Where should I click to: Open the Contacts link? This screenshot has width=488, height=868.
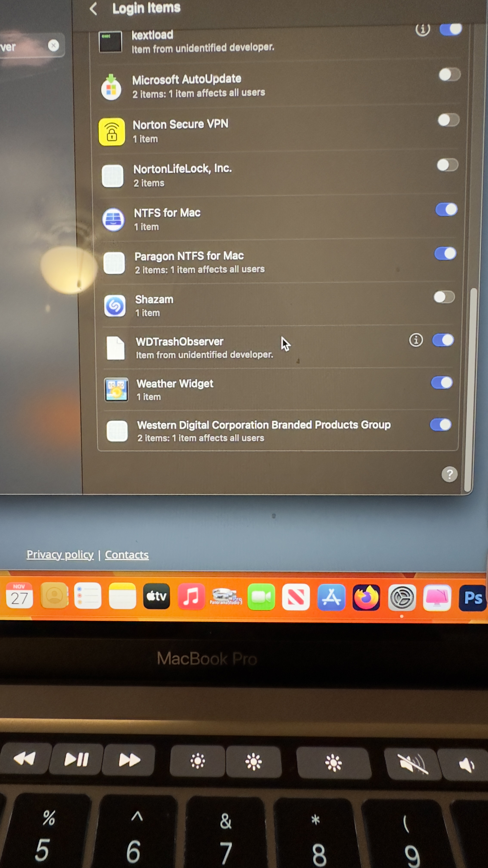tap(127, 554)
